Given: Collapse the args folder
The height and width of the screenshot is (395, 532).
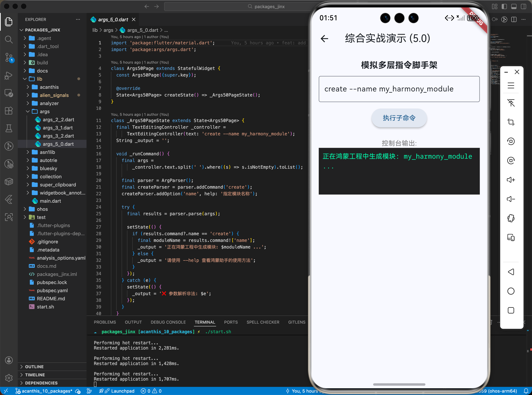Looking at the screenshot, I should [x=44, y=112].
